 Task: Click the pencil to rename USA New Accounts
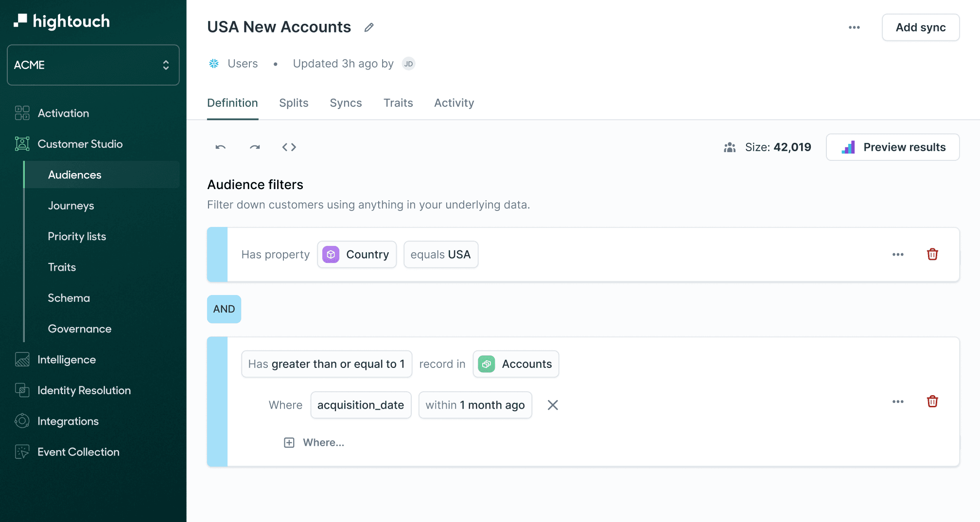click(x=368, y=27)
